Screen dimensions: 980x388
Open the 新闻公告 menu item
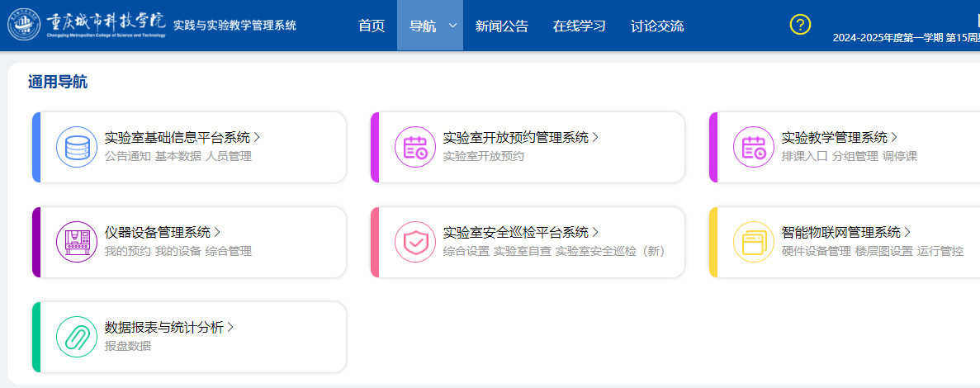[x=502, y=26]
